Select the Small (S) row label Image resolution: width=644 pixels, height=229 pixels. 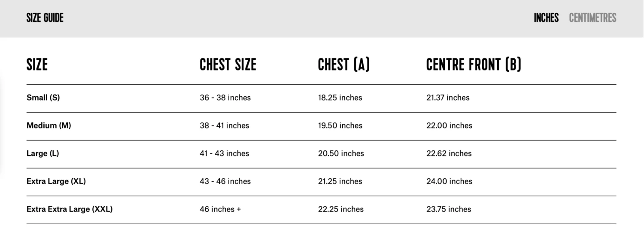(43, 98)
